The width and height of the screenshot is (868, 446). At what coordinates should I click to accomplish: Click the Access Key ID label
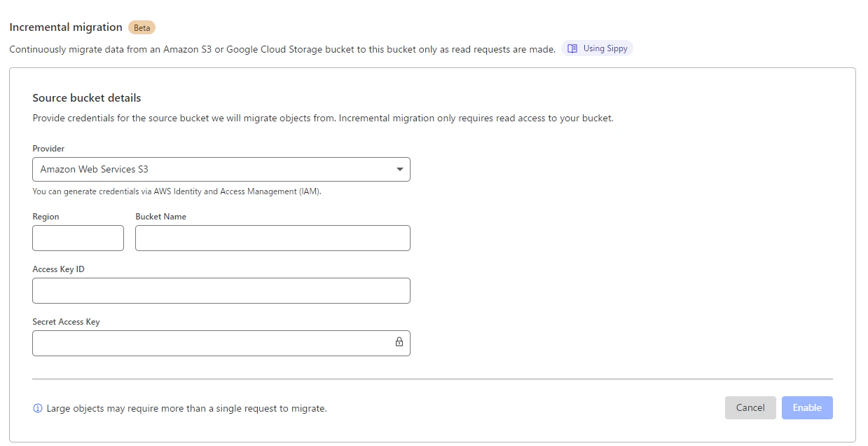coord(58,269)
